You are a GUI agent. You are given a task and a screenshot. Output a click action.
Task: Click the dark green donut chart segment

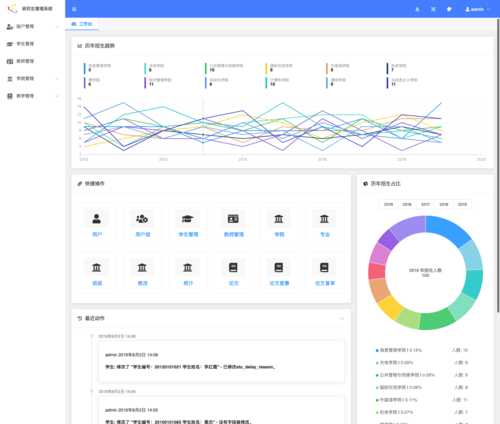(x=437, y=319)
